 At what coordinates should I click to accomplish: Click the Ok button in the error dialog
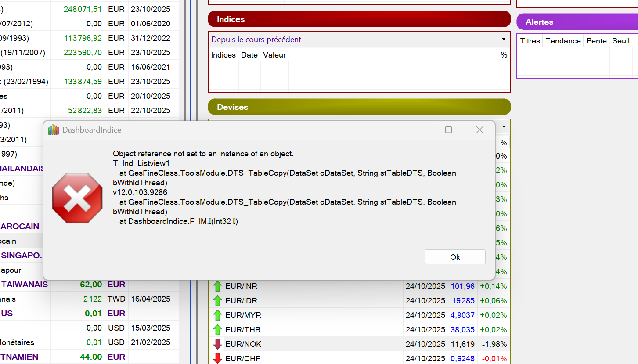click(455, 257)
